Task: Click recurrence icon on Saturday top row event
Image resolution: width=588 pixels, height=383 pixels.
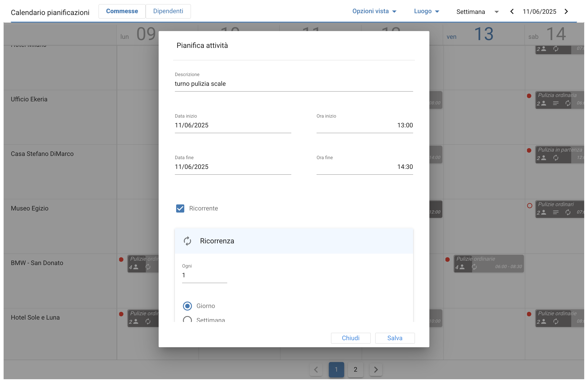Action: (x=556, y=49)
